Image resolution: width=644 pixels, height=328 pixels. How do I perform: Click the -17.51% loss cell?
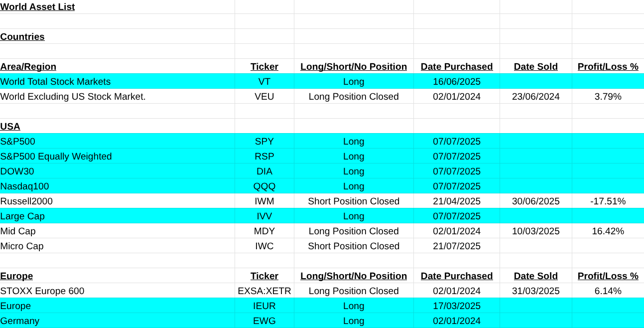pos(608,201)
